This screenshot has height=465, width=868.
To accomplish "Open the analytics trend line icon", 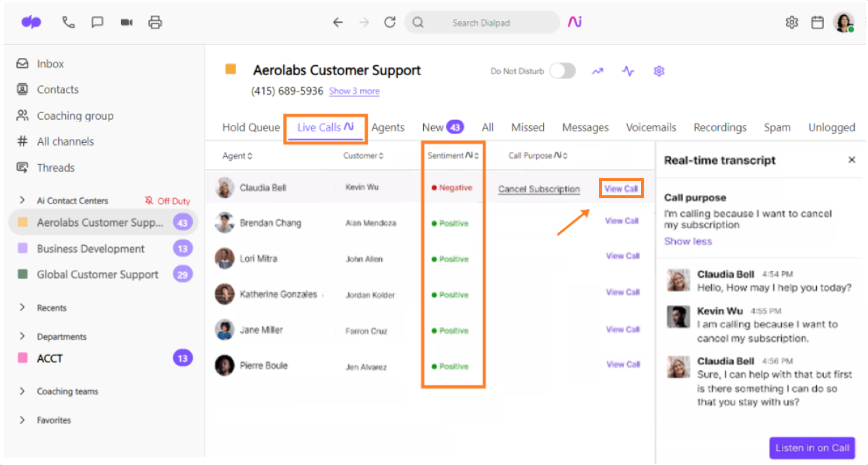I will 598,71.
